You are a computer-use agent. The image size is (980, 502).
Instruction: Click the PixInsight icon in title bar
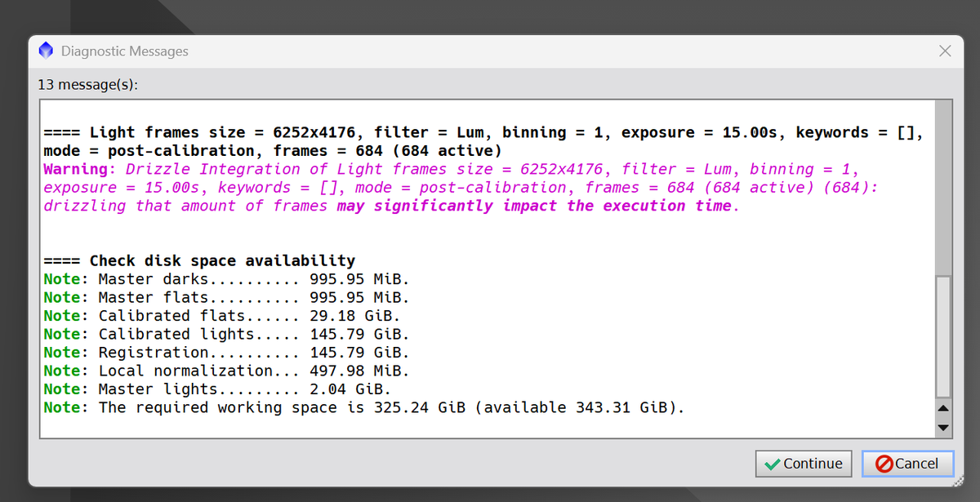click(x=46, y=51)
